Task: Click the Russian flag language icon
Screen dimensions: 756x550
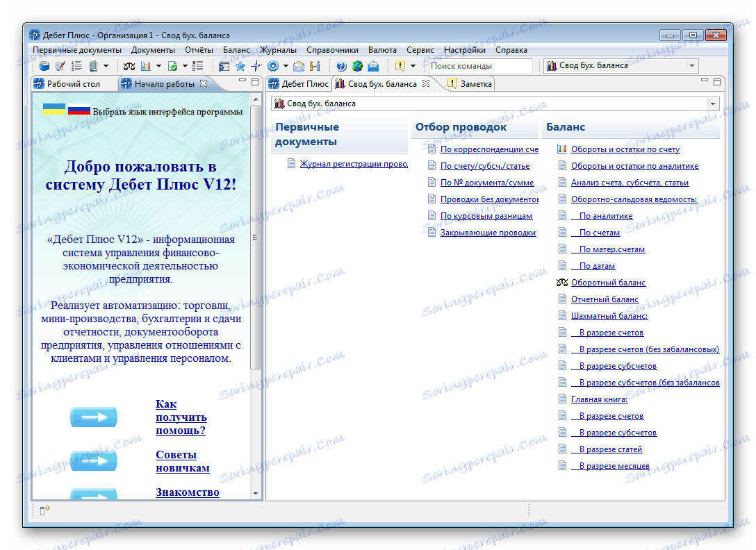Action: [x=79, y=110]
